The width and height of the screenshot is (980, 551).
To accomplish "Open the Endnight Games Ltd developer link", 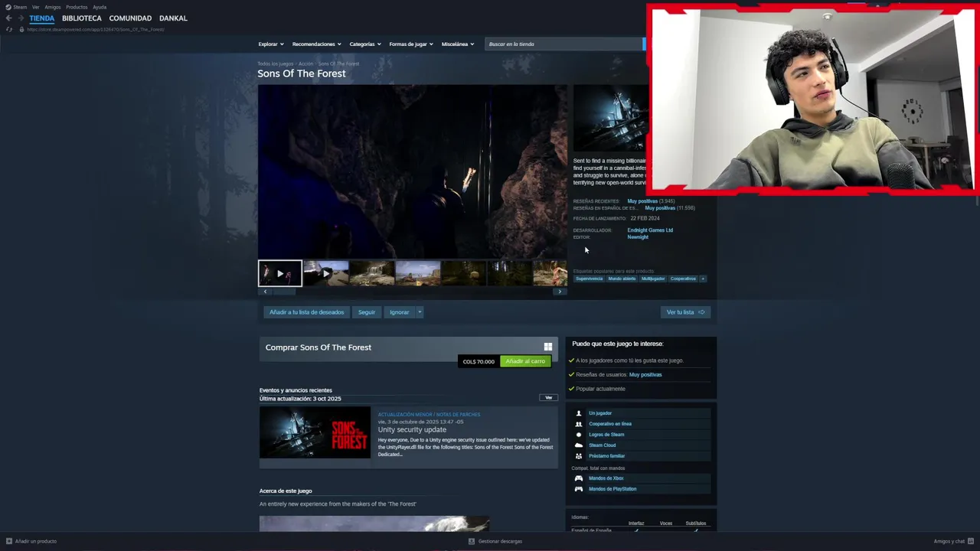I will (x=650, y=230).
